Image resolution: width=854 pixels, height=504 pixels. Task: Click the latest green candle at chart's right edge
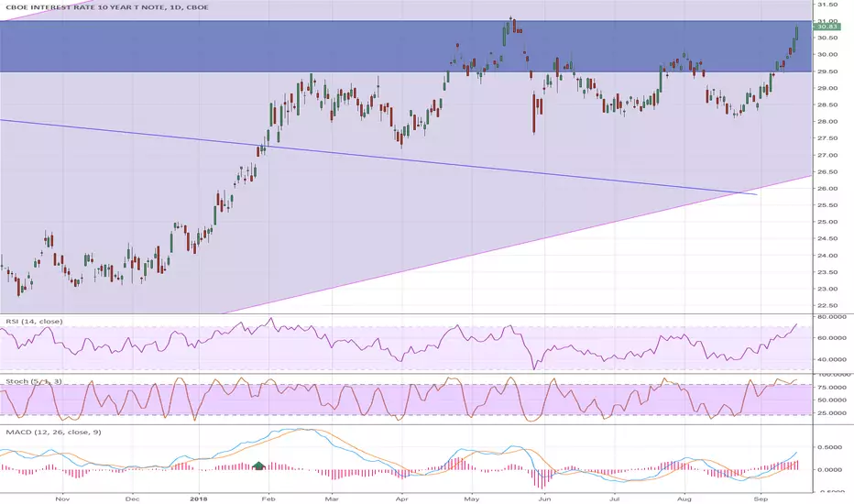coord(797,33)
